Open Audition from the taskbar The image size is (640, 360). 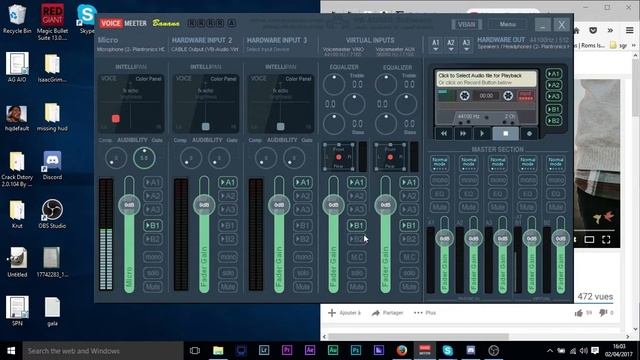click(333, 351)
